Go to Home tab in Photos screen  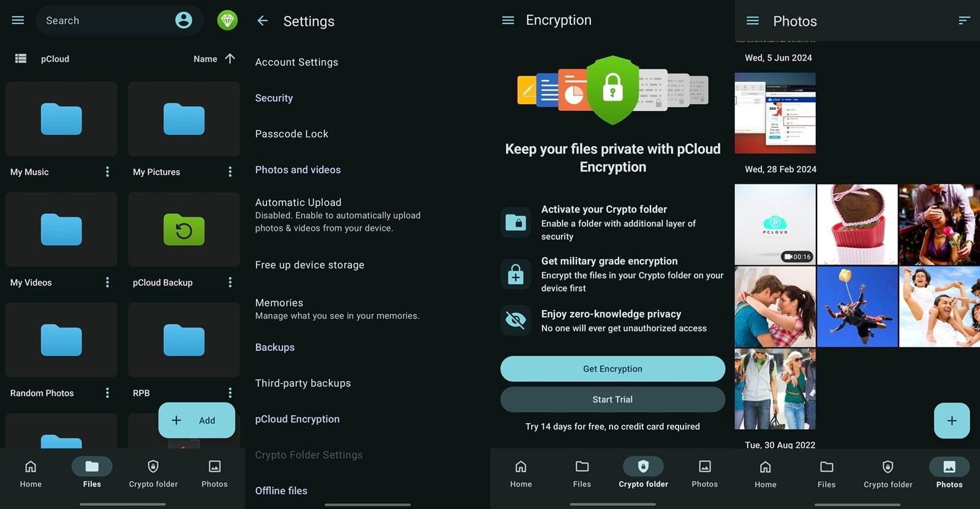766,475
